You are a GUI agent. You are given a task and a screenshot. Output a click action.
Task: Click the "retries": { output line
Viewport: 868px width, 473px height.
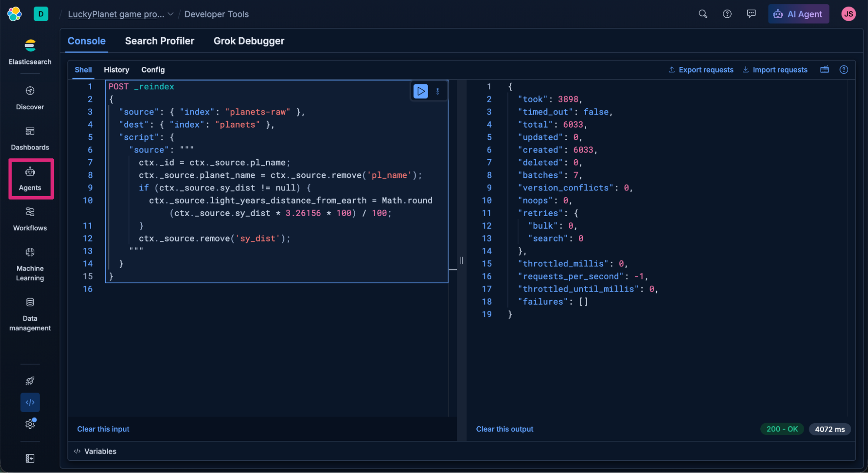click(x=548, y=213)
